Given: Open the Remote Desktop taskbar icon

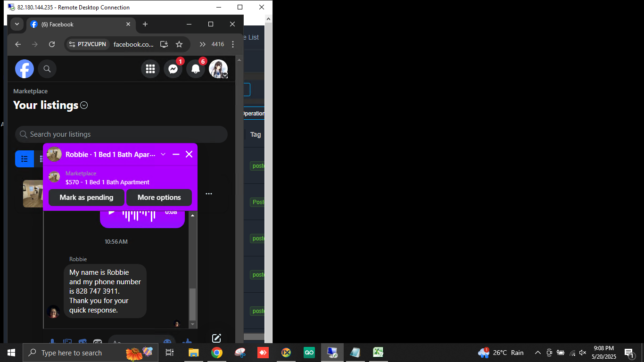Looking at the screenshot, I should point(332,353).
